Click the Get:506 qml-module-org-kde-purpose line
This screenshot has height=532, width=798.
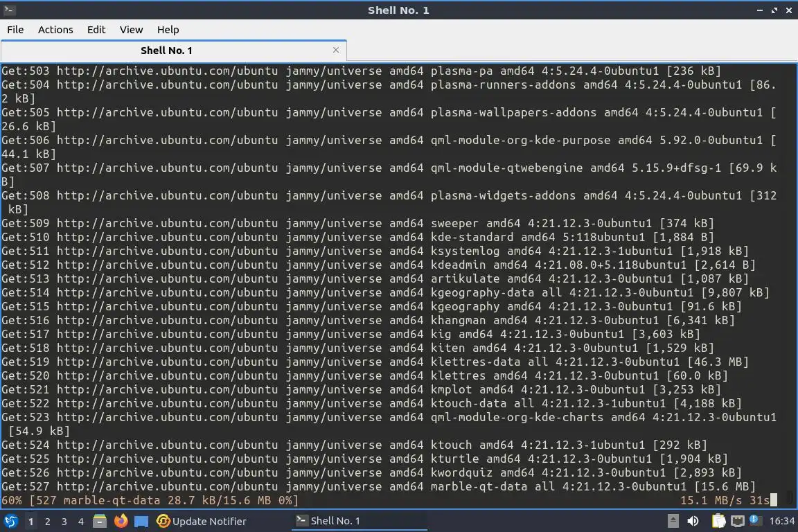coord(389,147)
